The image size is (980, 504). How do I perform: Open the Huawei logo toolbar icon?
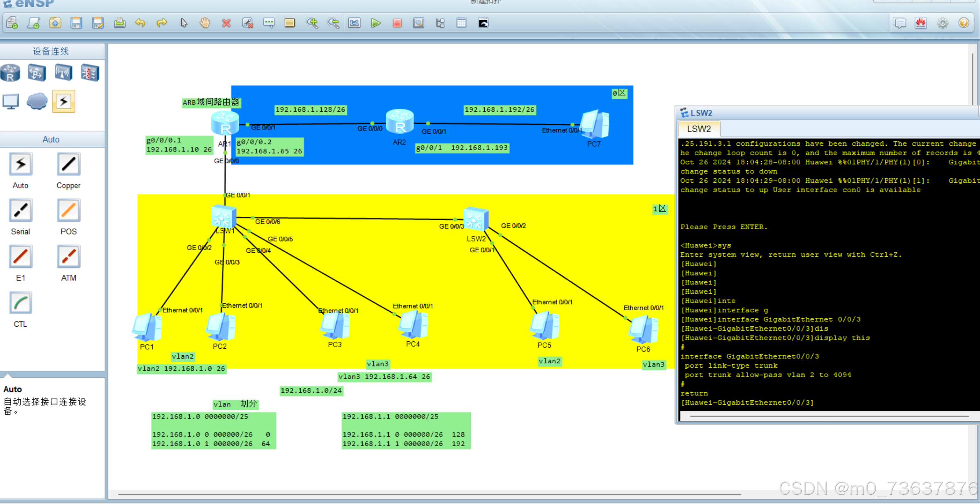[921, 23]
